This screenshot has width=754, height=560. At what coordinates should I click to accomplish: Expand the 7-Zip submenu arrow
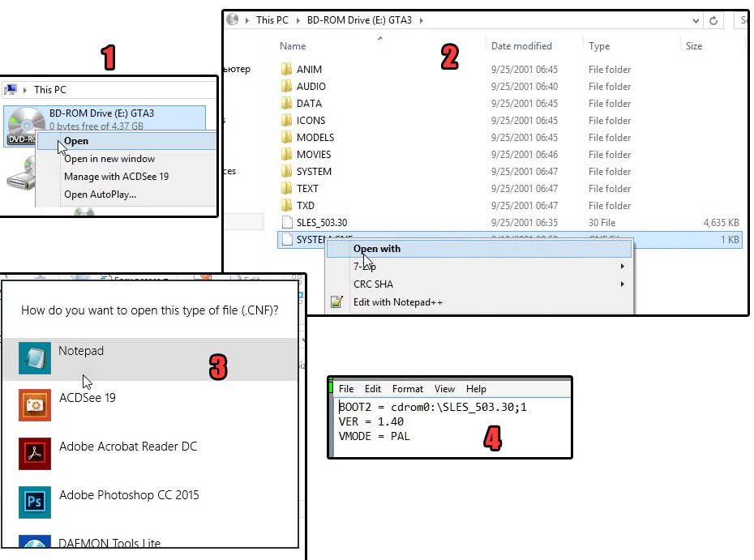622,266
